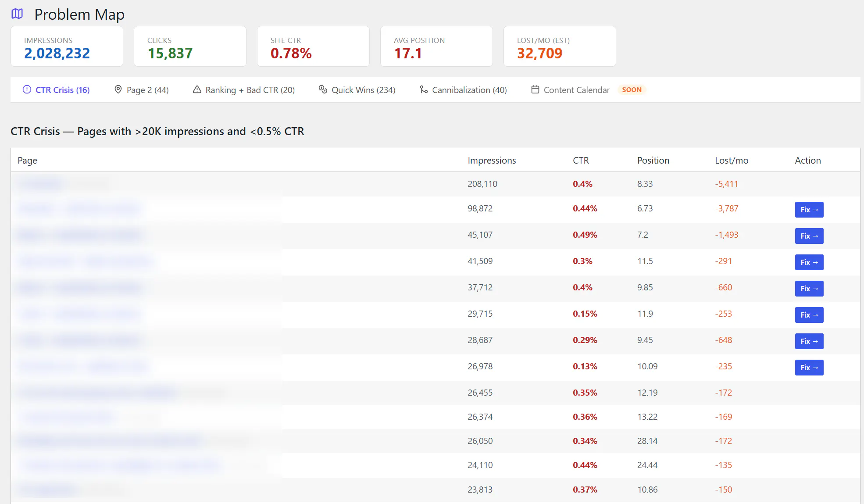The image size is (864, 504).
Task: Click the Ranking warning triangle icon
Action: pos(197,89)
